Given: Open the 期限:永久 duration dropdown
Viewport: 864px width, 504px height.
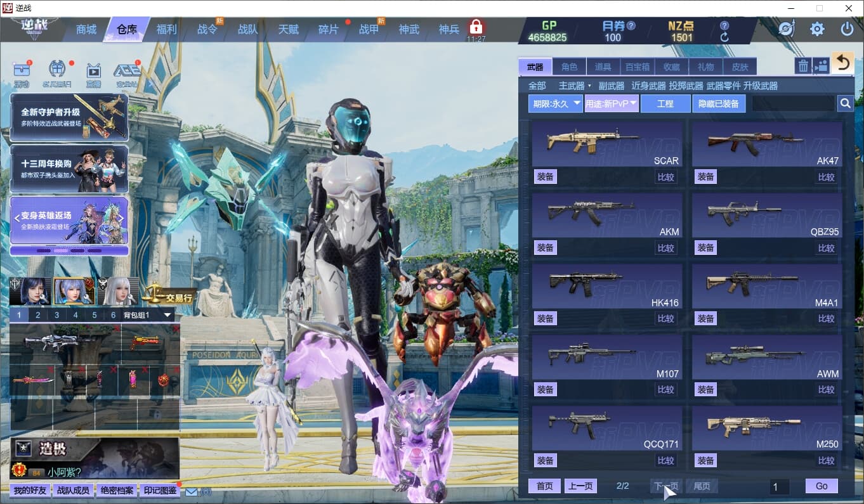Looking at the screenshot, I should [x=555, y=103].
